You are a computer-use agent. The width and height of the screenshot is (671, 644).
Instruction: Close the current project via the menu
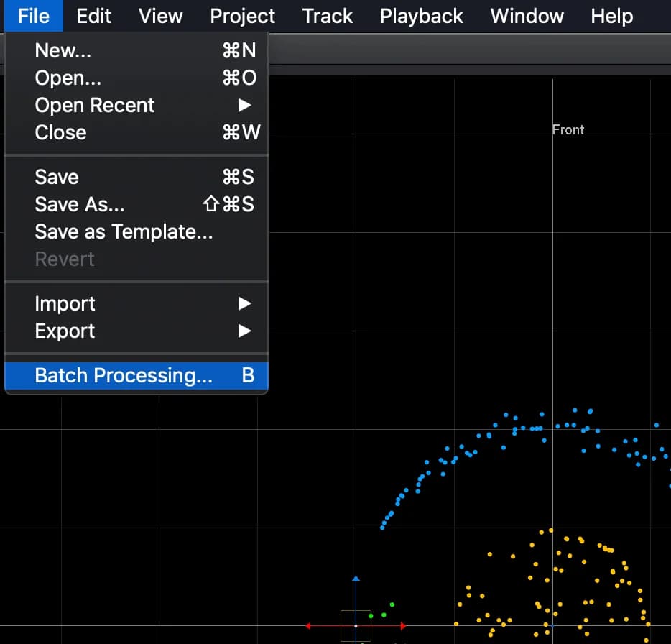coord(60,132)
